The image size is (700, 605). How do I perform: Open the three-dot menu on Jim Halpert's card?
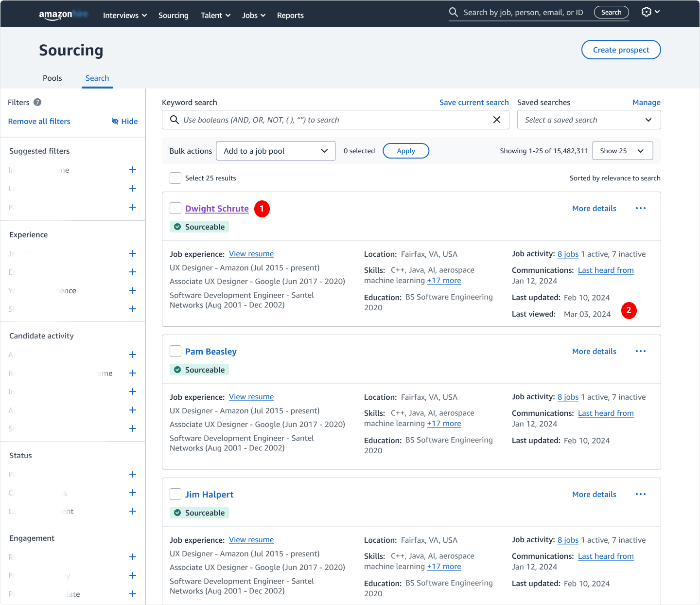coord(641,494)
